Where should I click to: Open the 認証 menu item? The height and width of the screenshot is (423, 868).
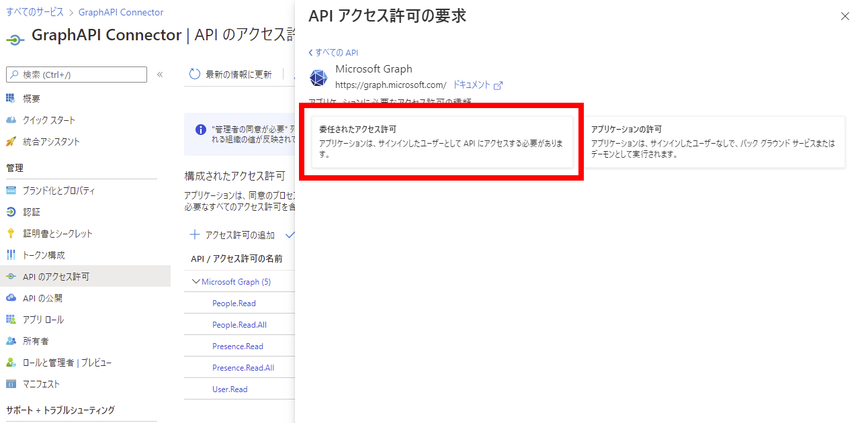(x=32, y=212)
